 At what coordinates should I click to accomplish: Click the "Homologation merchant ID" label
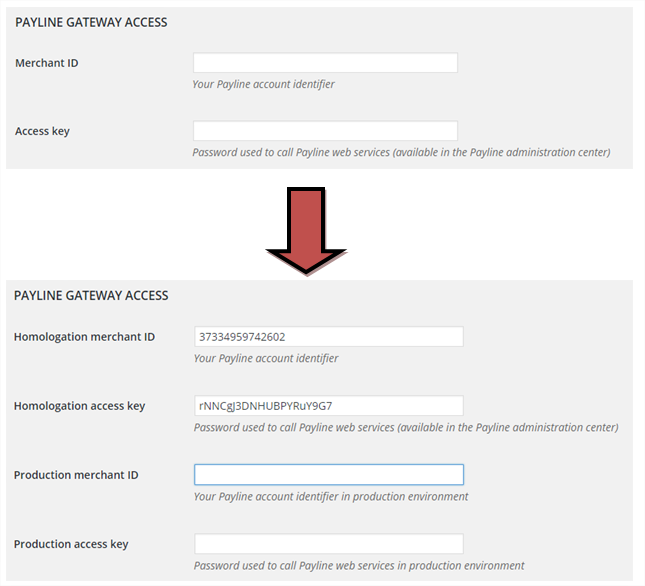84,337
